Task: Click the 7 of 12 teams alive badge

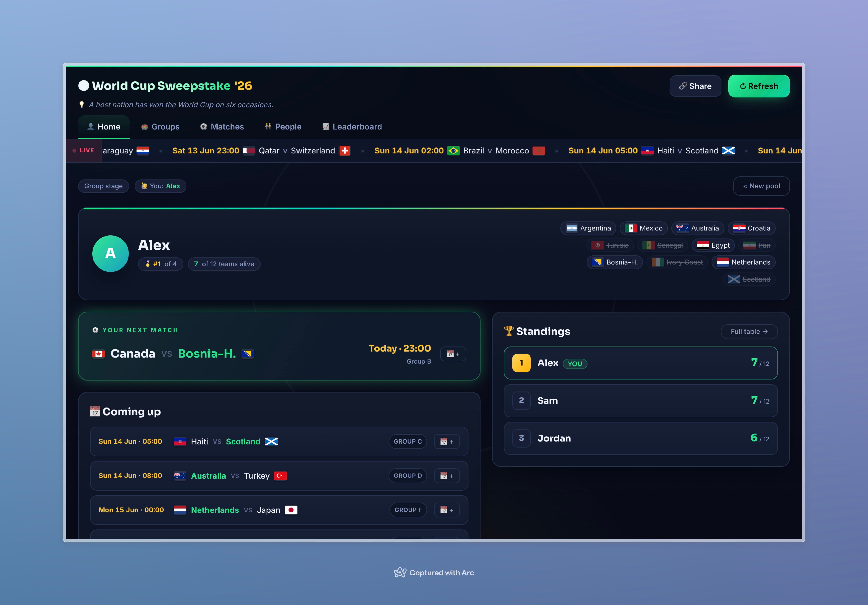Action: (224, 264)
